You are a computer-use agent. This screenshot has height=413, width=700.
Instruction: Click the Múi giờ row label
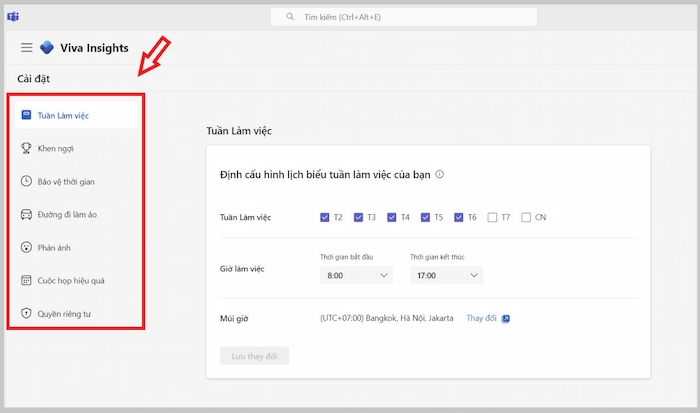(234, 318)
